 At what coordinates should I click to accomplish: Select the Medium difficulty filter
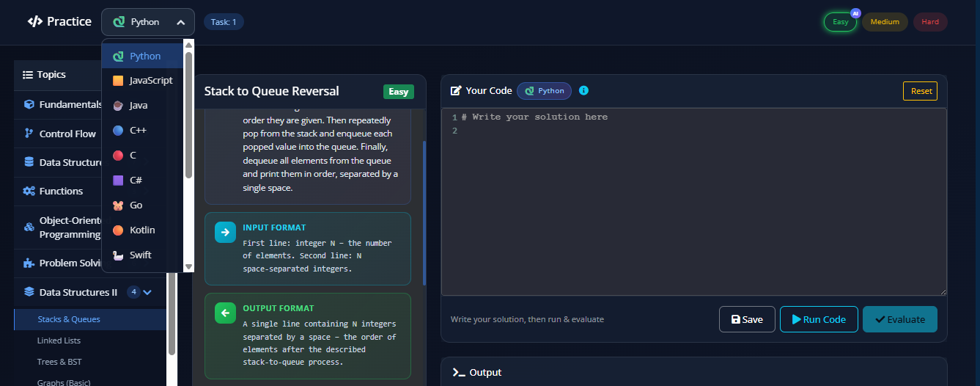(885, 22)
